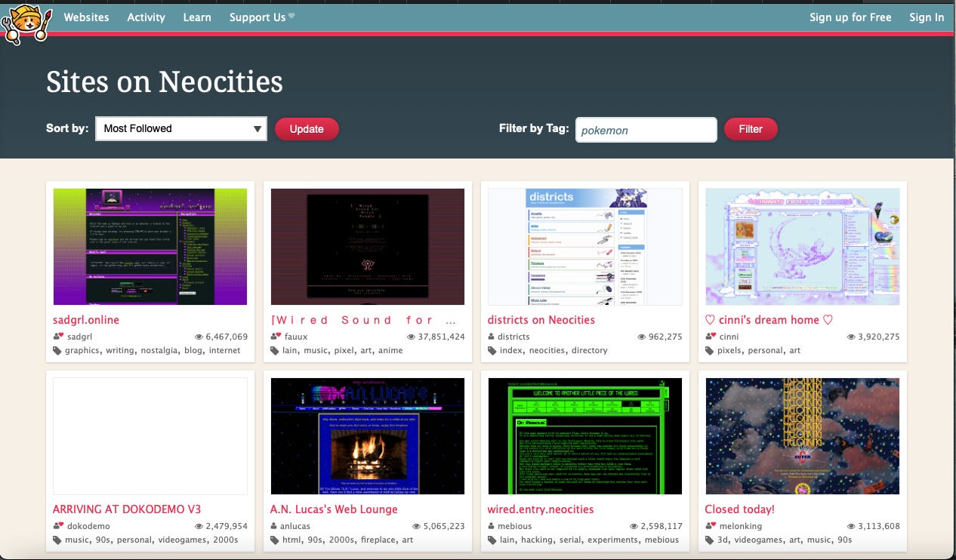Open the sadgrl.online site link
The height and width of the screenshot is (560, 956).
click(86, 320)
